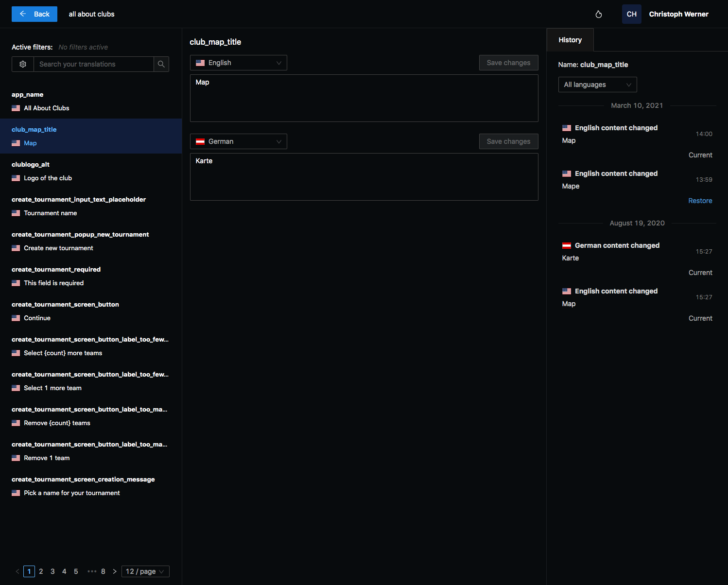728x585 pixels.
Task: Click US flag beside All About Clubs
Action: 16,108
